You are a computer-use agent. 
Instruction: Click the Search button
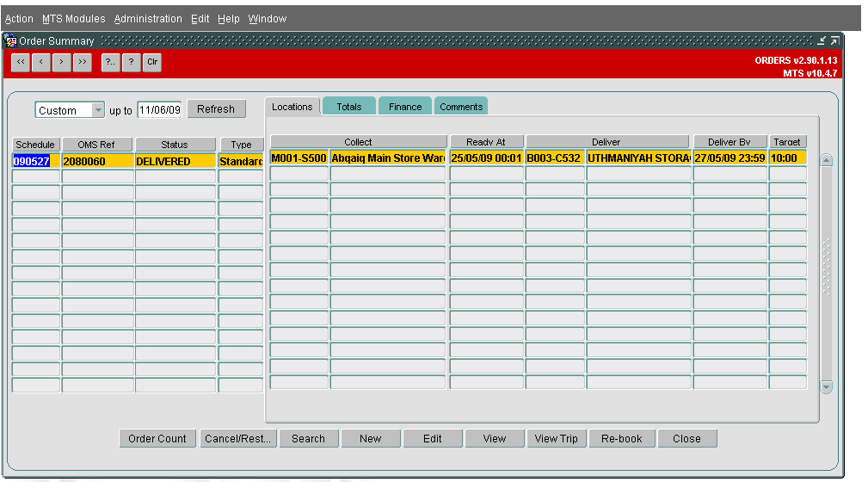(308, 439)
